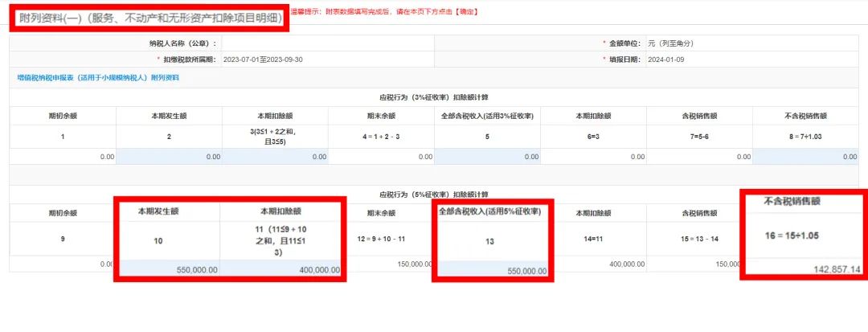Click the 5% 期末余额 cell showing 150,000.00
Screen dimensions: 868x332
click(381, 264)
